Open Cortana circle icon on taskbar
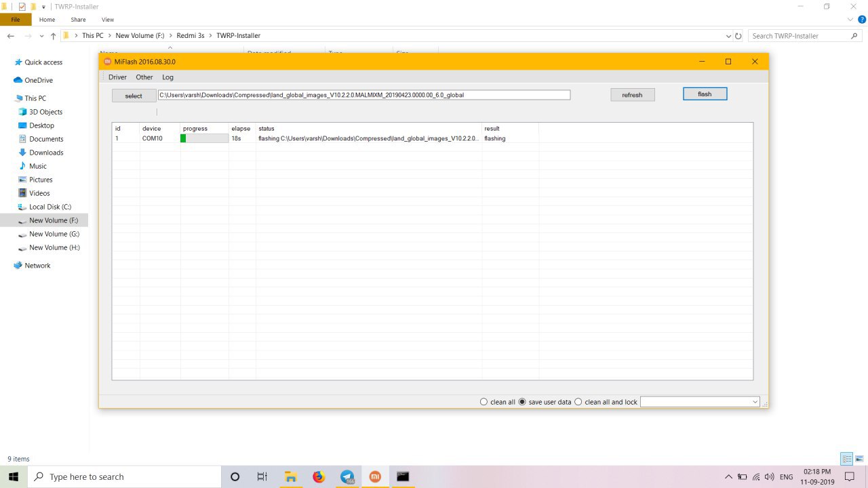Screen dimensions: 868x488 [x=235, y=476]
